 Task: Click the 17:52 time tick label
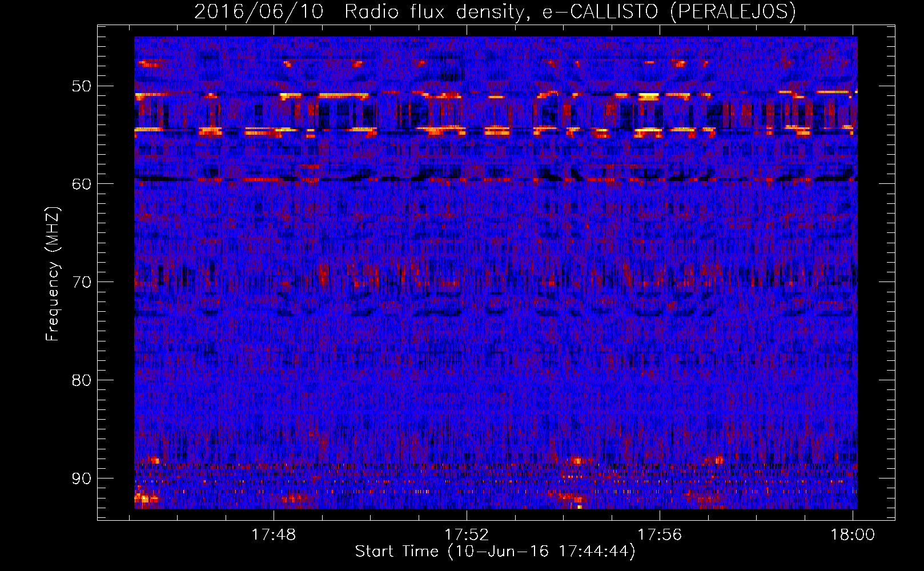point(467,534)
